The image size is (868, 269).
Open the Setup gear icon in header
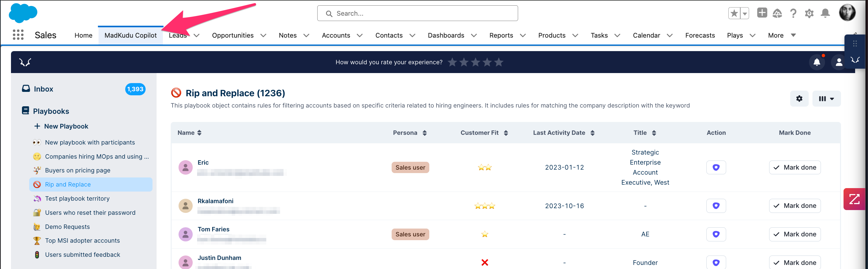[x=809, y=13]
